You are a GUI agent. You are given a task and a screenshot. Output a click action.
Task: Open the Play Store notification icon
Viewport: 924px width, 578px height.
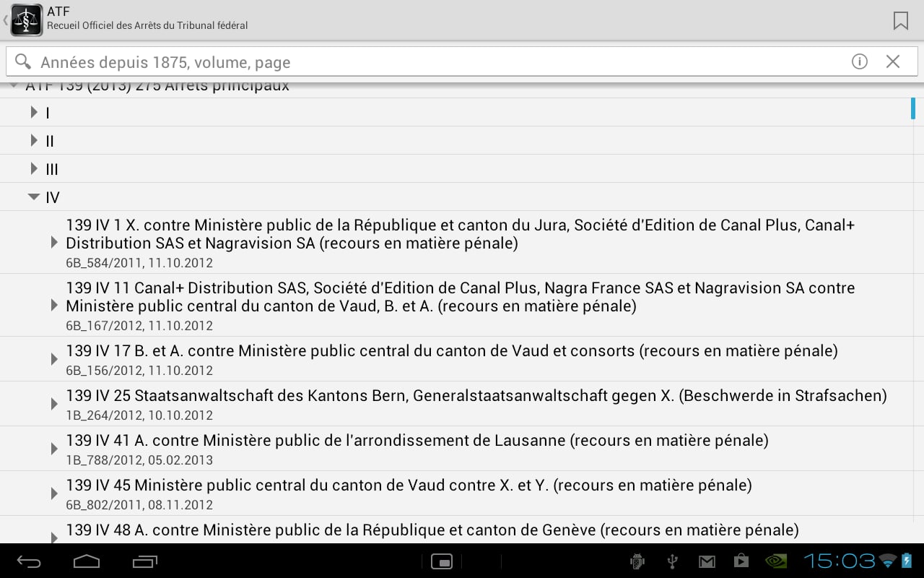741,561
